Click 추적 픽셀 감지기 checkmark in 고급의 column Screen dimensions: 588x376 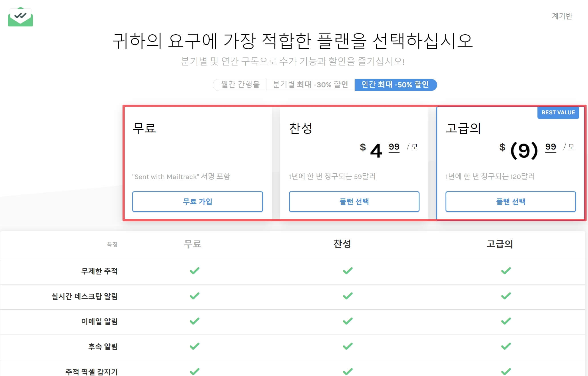(506, 371)
